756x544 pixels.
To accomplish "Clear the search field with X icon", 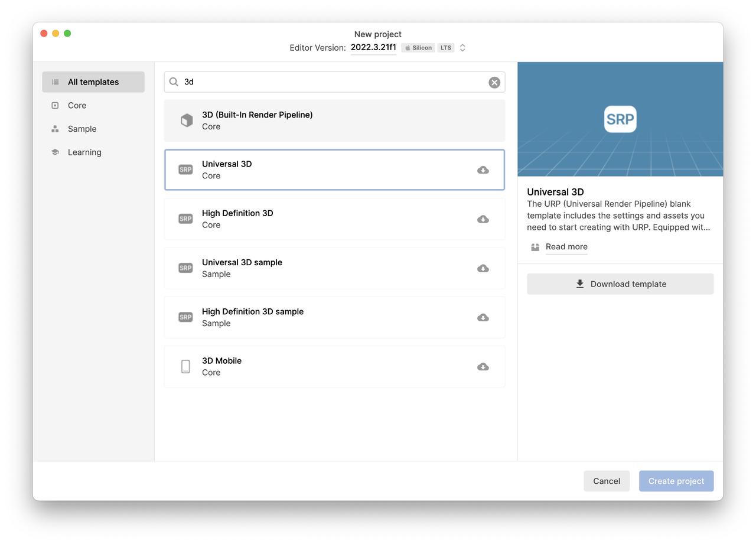I will [494, 83].
